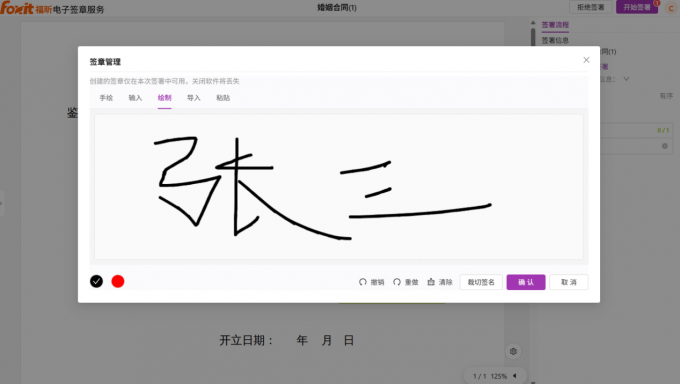Open 签署信息 side panel tab
The width and height of the screenshot is (680, 384).
(555, 40)
